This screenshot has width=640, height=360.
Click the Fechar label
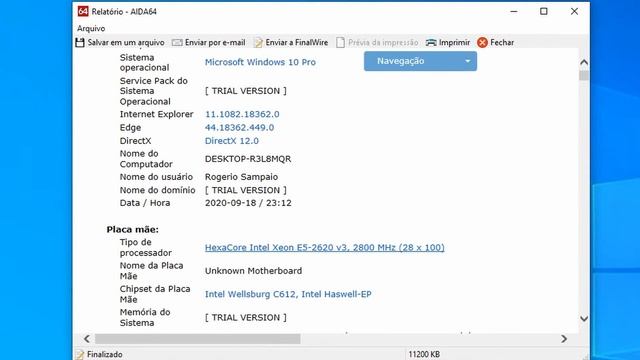[502, 42]
